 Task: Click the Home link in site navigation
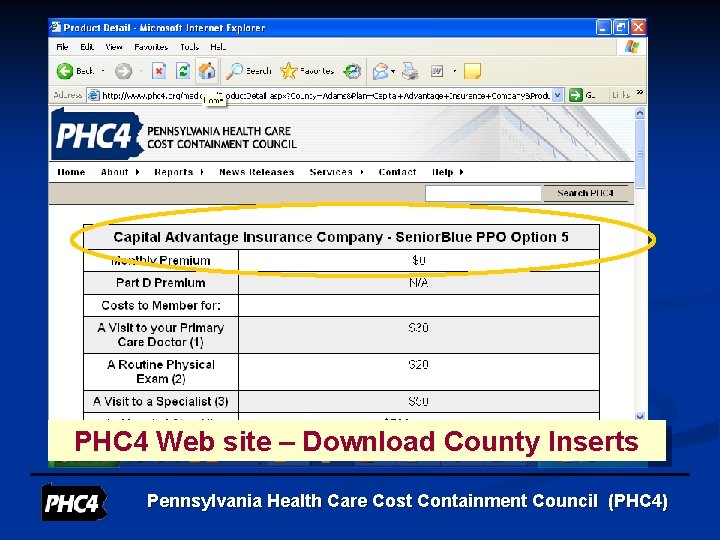[x=71, y=172]
